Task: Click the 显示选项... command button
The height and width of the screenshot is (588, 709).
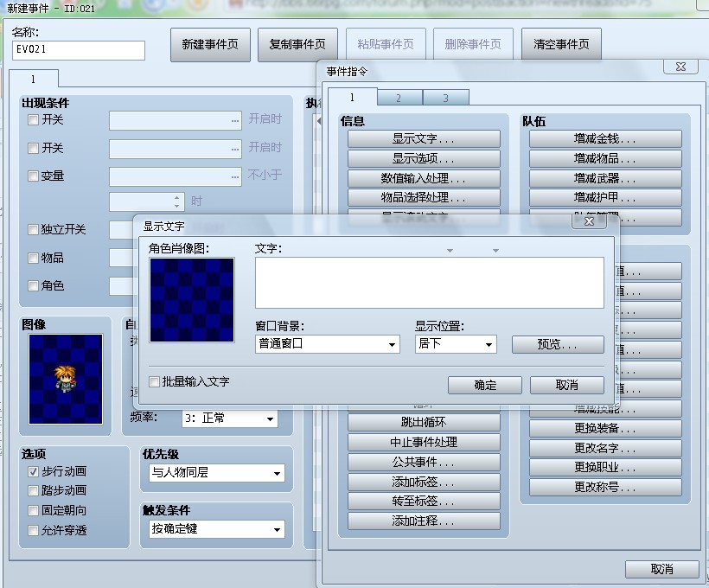Action: point(425,159)
